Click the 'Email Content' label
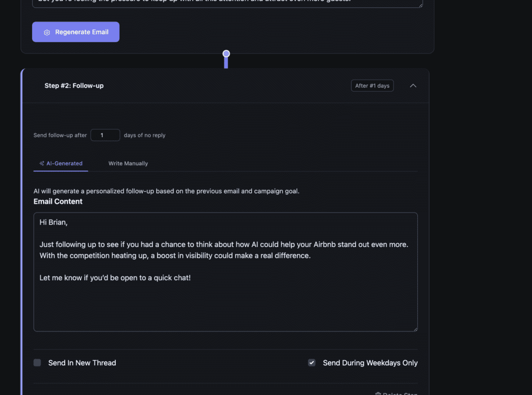This screenshot has height=395, width=532. pos(58,201)
